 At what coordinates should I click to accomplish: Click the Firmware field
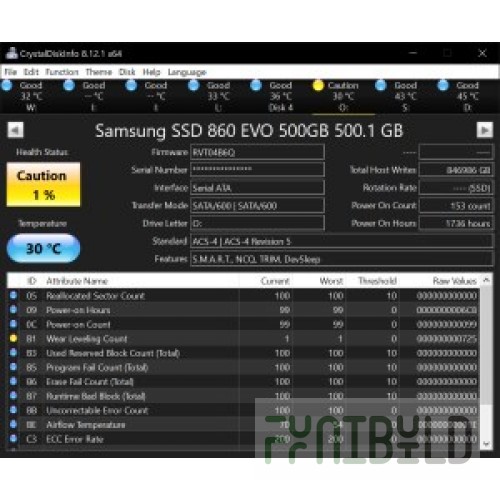(257, 152)
